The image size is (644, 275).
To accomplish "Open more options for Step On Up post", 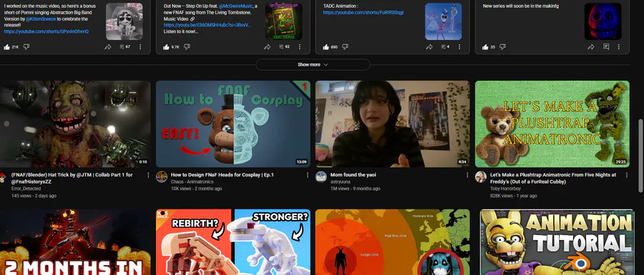I will pyautogui.click(x=299, y=47).
